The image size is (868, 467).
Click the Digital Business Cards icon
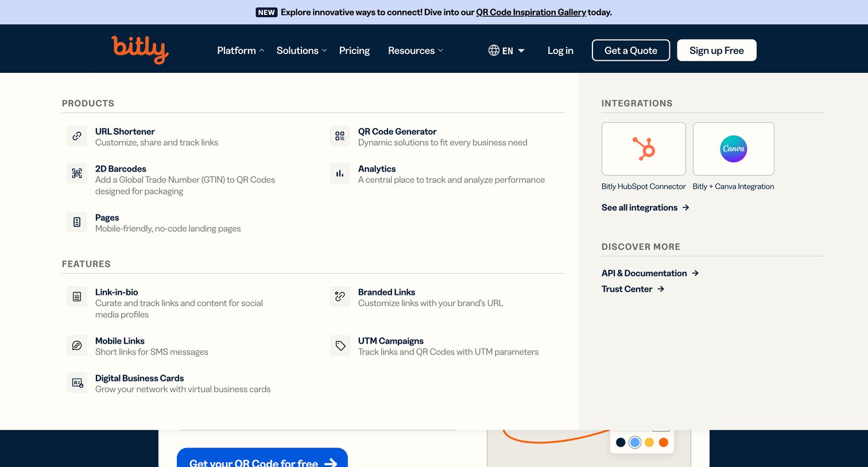pyautogui.click(x=77, y=383)
